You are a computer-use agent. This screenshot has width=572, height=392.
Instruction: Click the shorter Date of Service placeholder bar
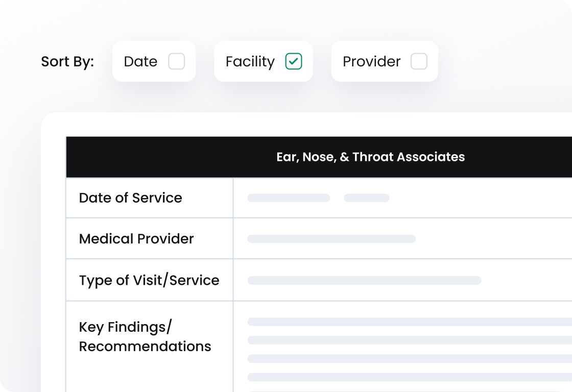click(x=366, y=198)
